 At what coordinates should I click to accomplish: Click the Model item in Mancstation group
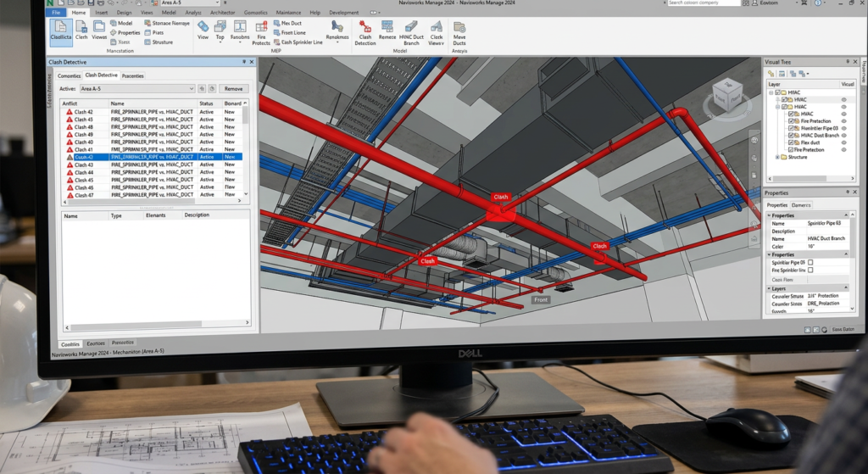point(121,23)
